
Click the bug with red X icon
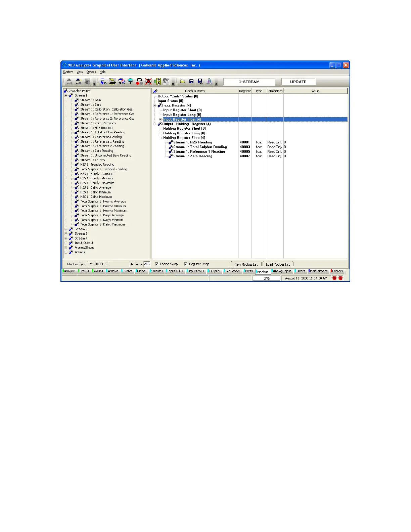[148, 81]
